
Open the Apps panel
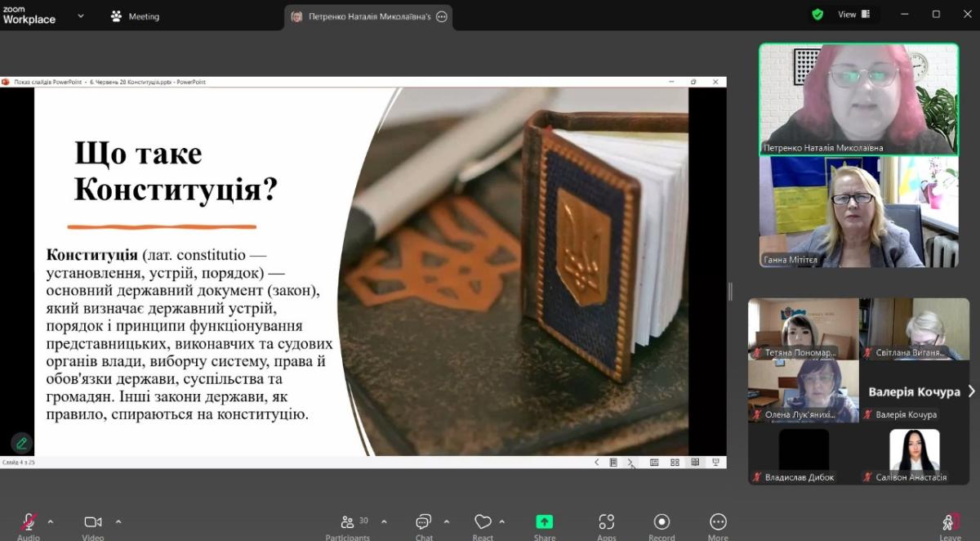click(606, 524)
